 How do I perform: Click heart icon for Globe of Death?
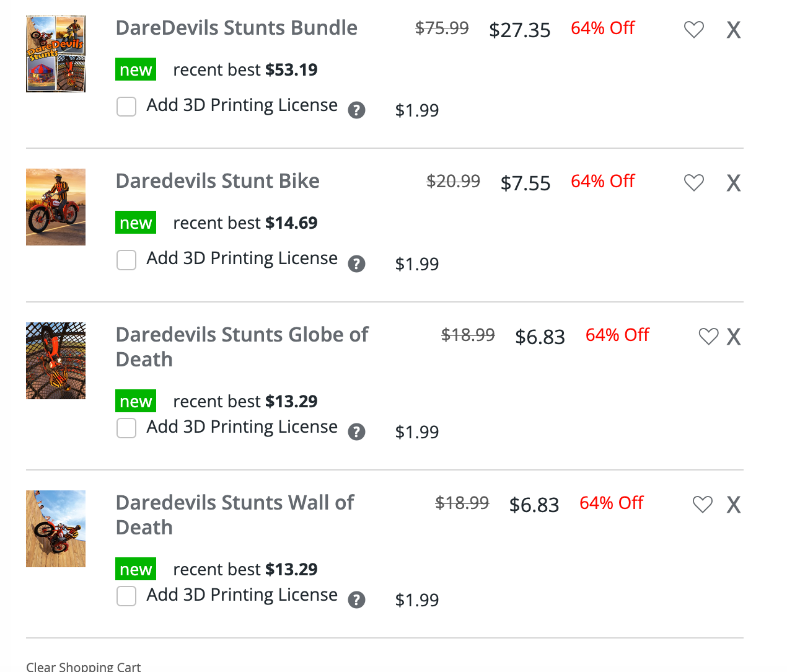708,337
